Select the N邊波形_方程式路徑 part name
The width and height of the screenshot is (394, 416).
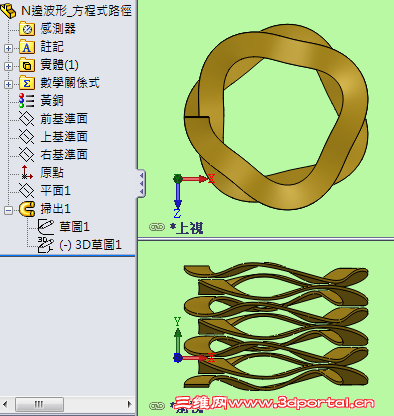click(76, 11)
